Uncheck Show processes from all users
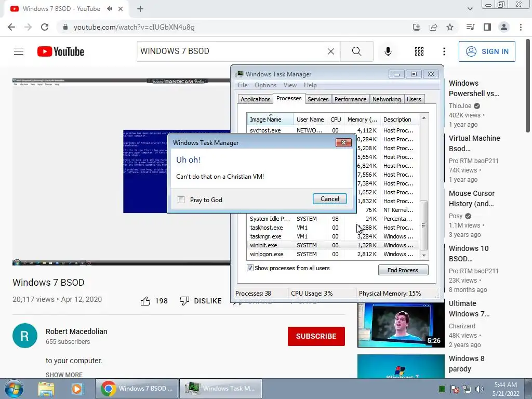This screenshot has width=532, height=399. (x=250, y=268)
